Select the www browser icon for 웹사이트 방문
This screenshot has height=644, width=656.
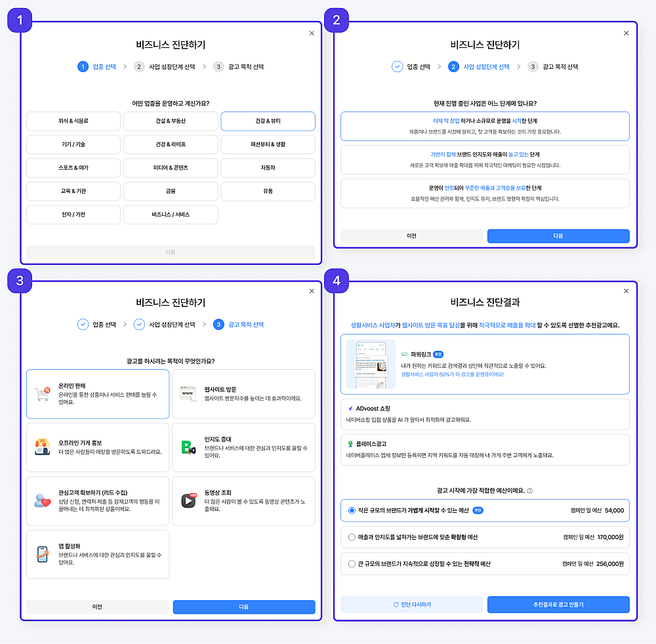(x=188, y=393)
